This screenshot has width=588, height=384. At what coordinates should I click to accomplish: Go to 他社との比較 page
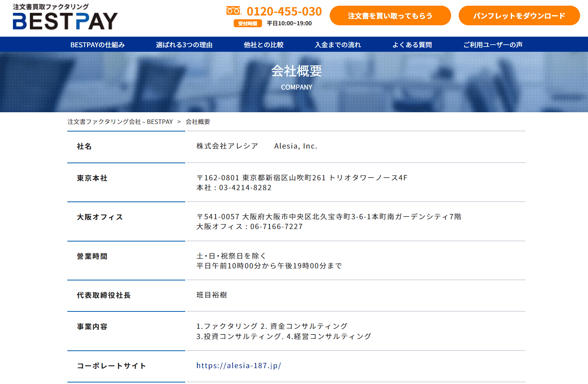click(x=264, y=45)
